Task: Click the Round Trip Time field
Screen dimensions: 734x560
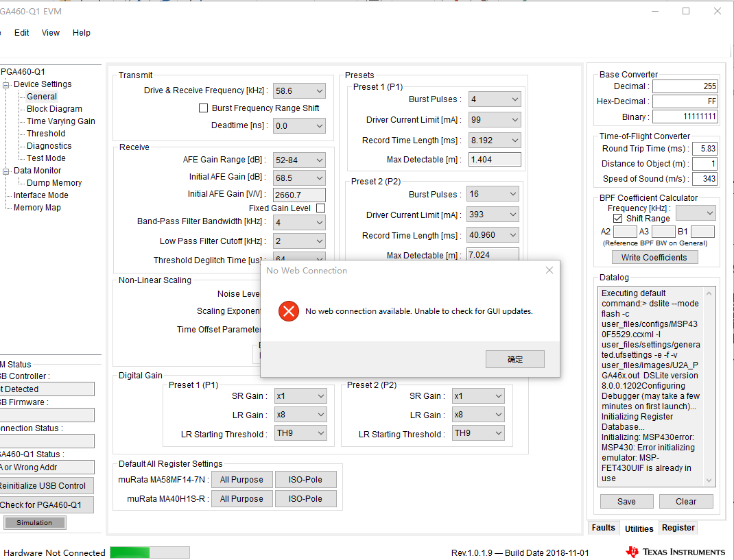Action: click(x=705, y=149)
